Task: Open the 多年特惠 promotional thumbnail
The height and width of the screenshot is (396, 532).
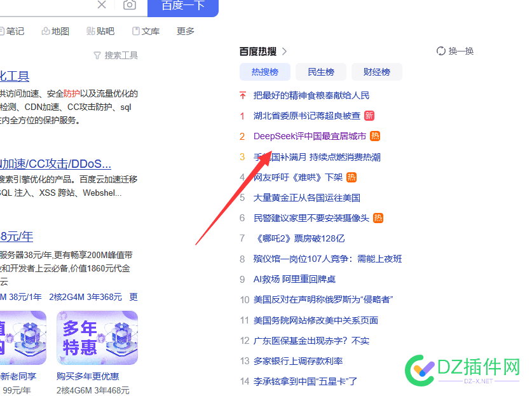Action: (x=97, y=338)
